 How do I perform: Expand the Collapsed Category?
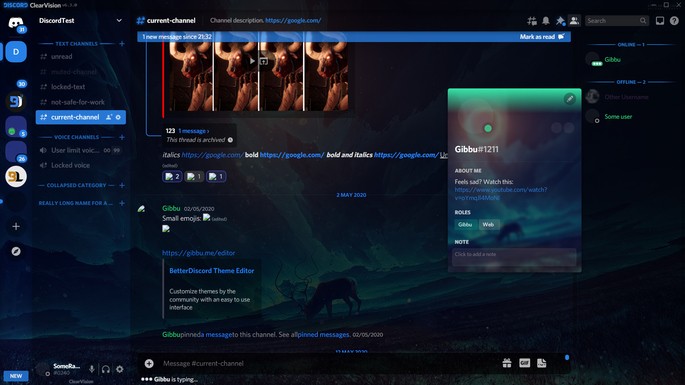tap(76, 185)
